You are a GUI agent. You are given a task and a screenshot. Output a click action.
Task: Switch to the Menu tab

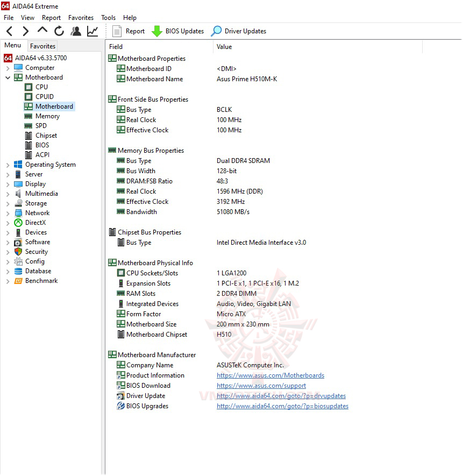[x=13, y=45]
